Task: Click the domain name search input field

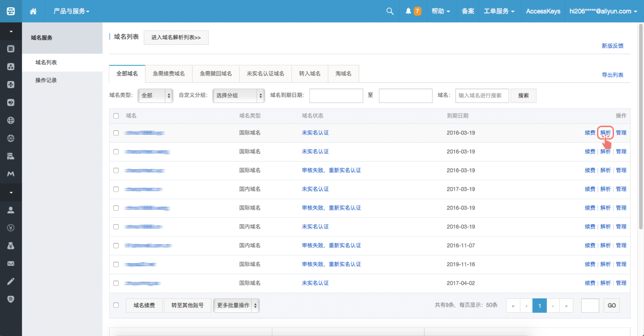Action: pos(482,95)
